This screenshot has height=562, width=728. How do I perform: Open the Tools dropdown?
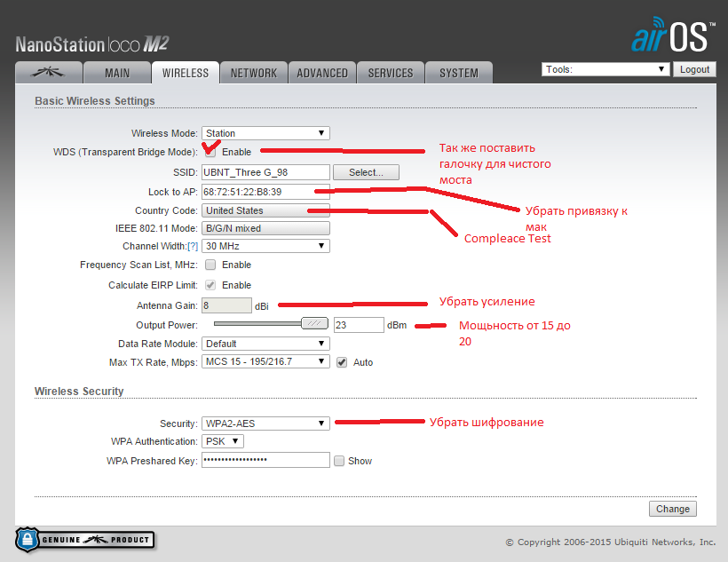pos(605,69)
